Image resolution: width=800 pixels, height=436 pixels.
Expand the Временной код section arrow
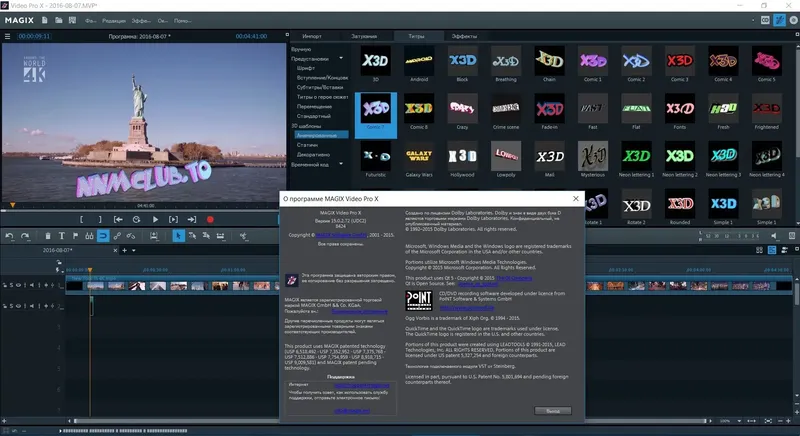click(341, 164)
